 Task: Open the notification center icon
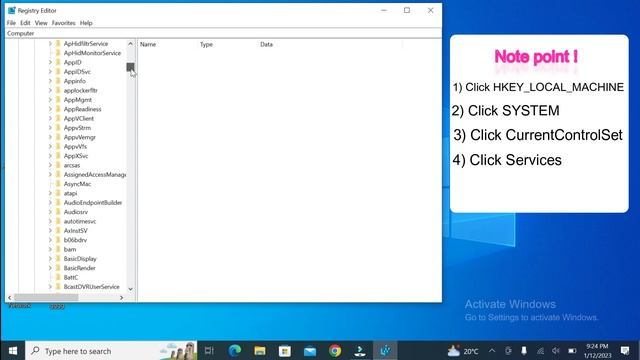(625, 351)
